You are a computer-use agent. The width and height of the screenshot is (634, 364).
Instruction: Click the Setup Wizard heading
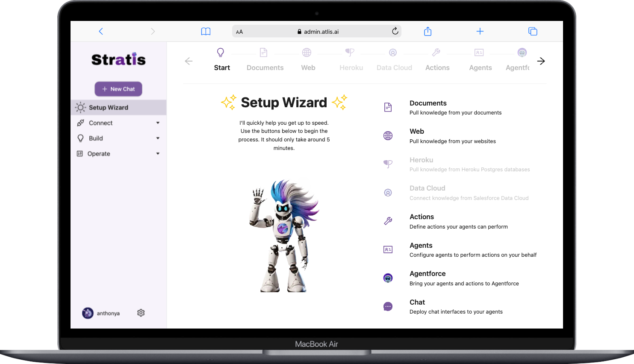click(x=284, y=103)
